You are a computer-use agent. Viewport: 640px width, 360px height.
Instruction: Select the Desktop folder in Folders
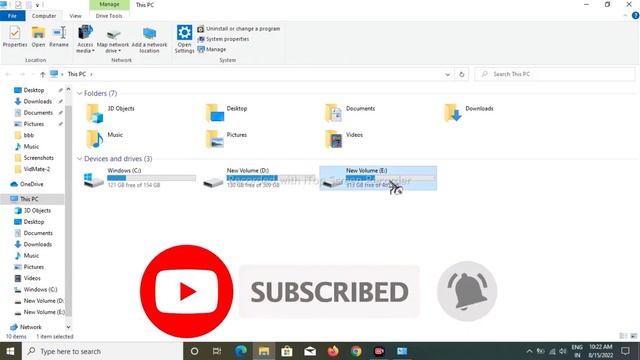(227, 113)
